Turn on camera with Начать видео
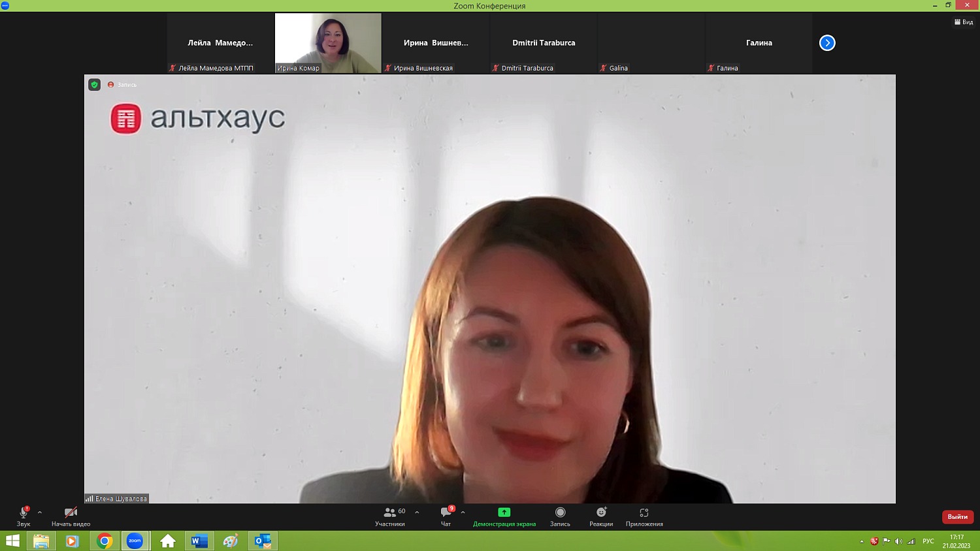 click(71, 516)
